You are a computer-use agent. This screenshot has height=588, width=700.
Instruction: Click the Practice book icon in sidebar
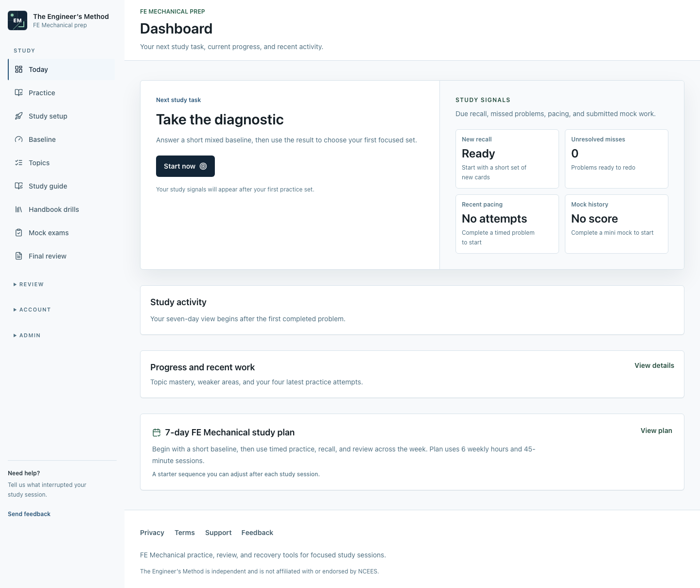[18, 93]
